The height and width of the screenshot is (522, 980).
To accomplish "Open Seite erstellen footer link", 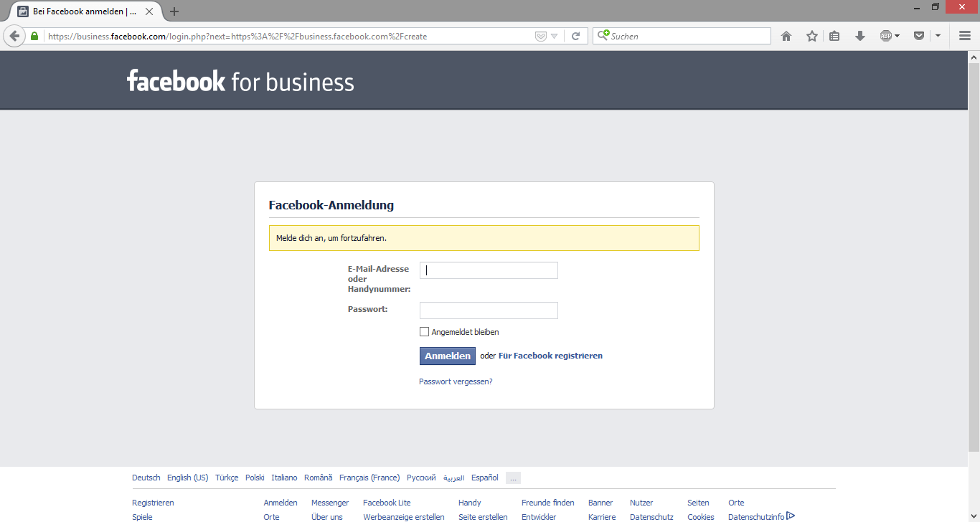I will (x=483, y=516).
